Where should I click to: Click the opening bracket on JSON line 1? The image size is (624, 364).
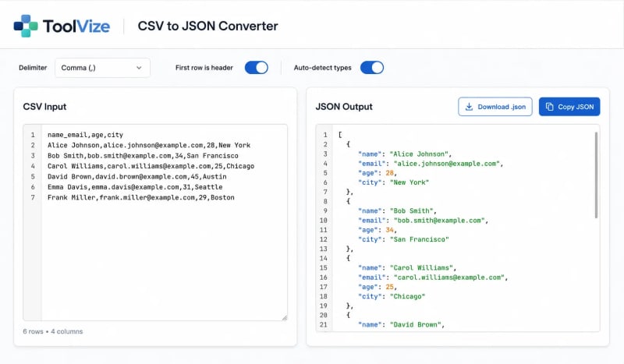[x=340, y=135]
